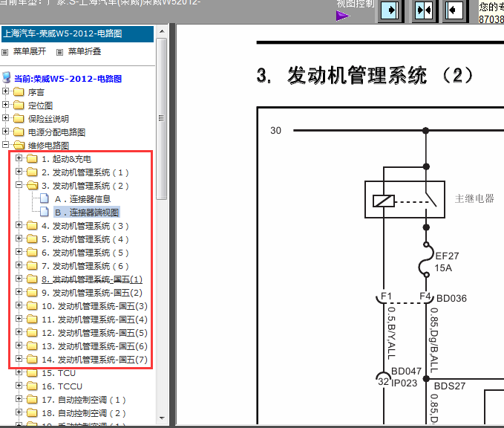Click the collapse-left panel view button
The width and height of the screenshot is (504, 428).
454,10
